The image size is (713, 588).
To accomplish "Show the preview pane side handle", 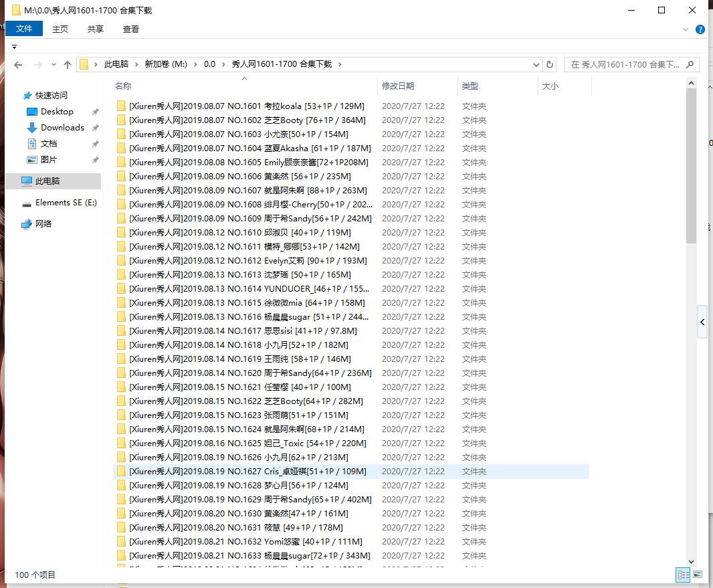I will coord(702,322).
